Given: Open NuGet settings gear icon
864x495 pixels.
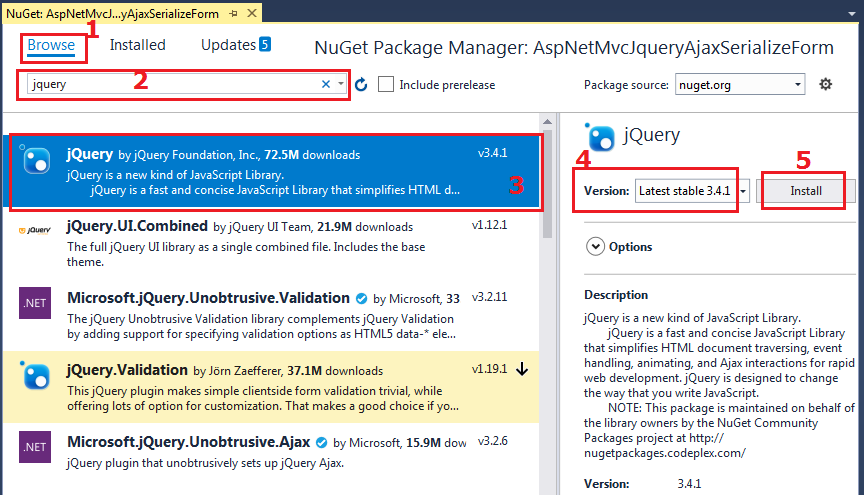Looking at the screenshot, I should click(825, 85).
